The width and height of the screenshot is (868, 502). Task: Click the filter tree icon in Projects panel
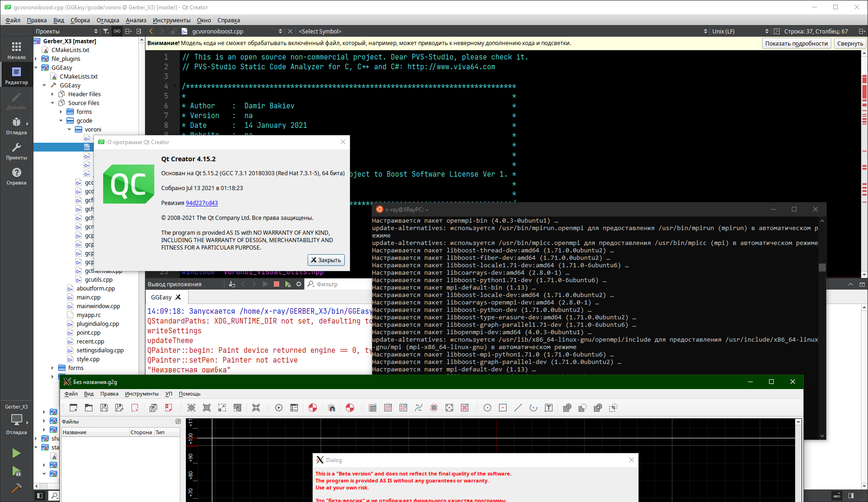coord(106,31)
